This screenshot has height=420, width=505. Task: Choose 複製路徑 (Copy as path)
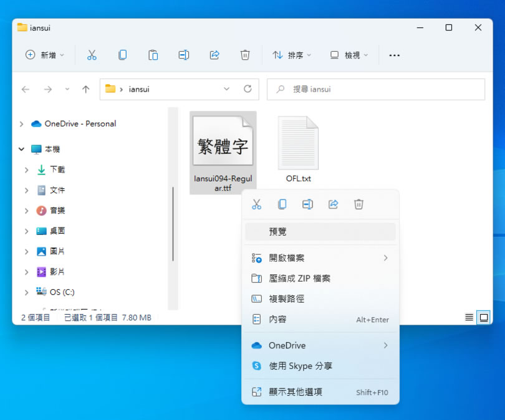(x=320, y=298)
